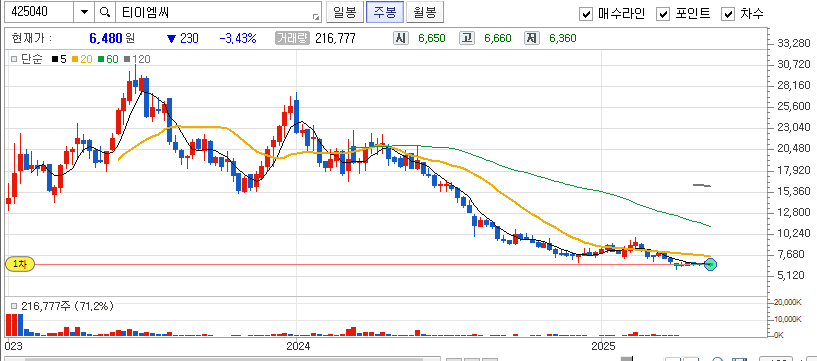Image resolution: width=817 pixels, height=361 pixels.
Task: Click the volume figure 216,777 in header
Action: 335,38
